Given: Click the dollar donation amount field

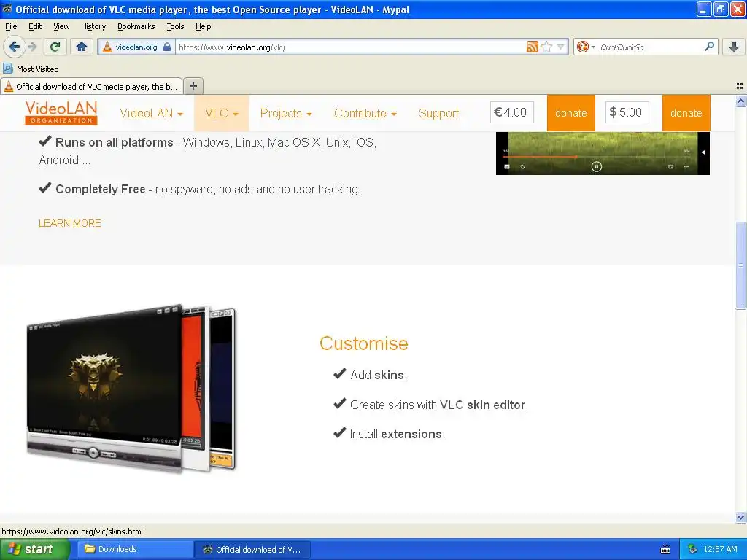Looking at the screenshot, I should pos(627,112).
